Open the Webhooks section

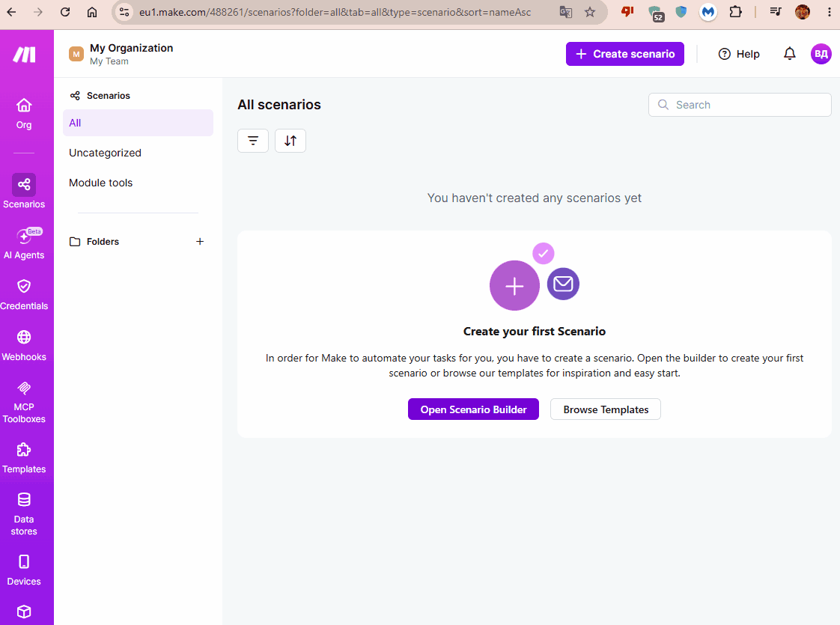click(x=24, y=346)
